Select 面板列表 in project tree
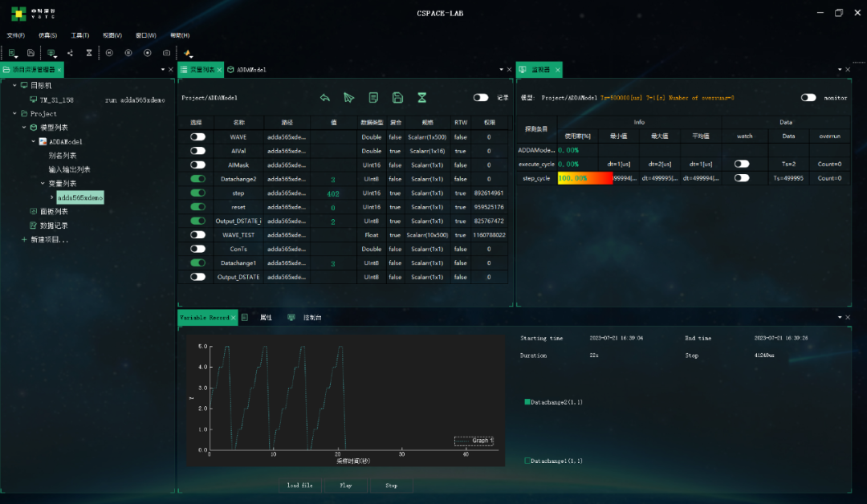867x504 pixels. pyautogui.click(x=55, y=212)
